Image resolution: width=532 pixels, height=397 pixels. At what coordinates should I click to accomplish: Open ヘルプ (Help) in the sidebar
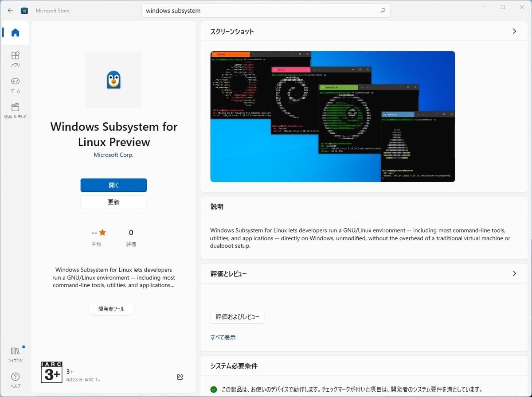pos(15,380)
